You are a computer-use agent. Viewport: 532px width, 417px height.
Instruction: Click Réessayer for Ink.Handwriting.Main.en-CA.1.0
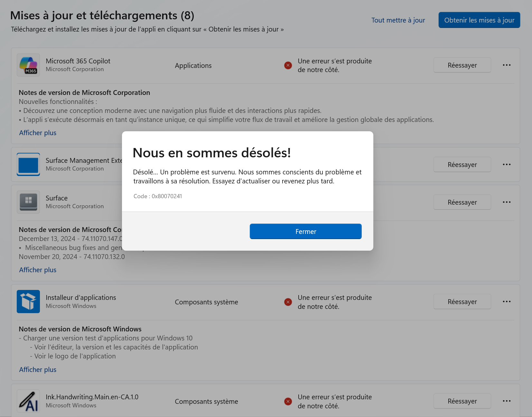click(x=462, y=401)
